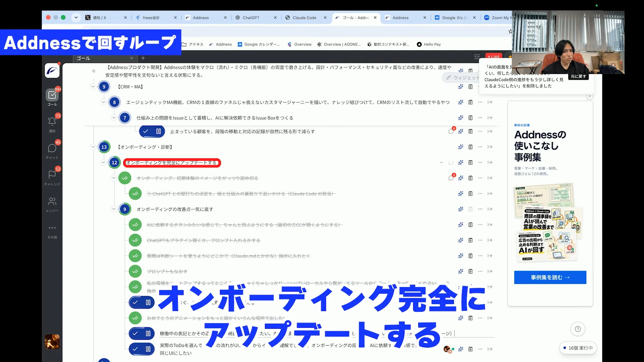The height and width of the screenshot is (362, 644).
Task: Collapse オンボーディングの改善点一気に直す node
Action: 114,209
